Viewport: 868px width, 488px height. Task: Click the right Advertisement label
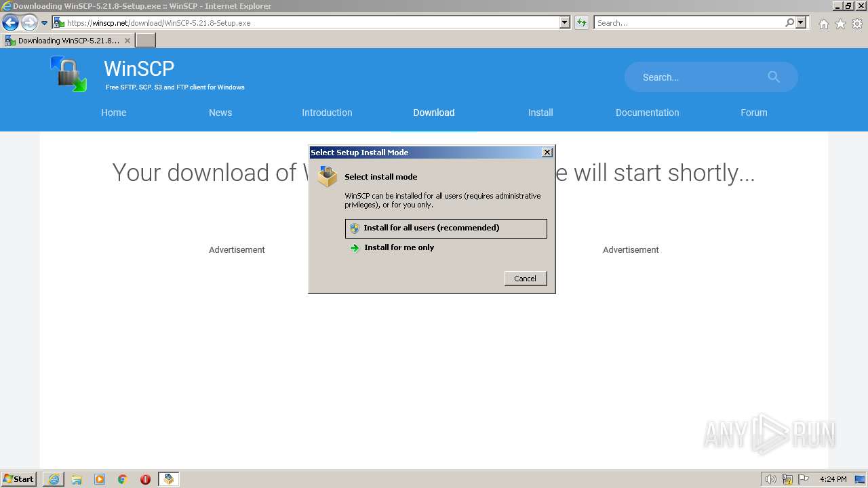pos(631,250)
